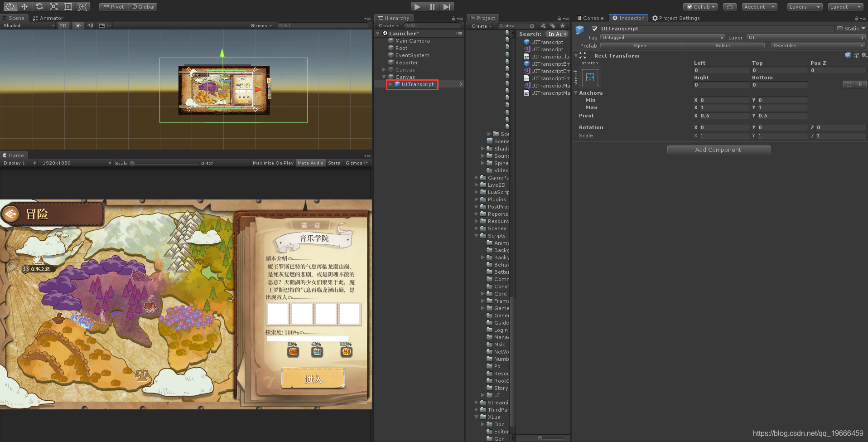Click the cloud services icon in the toolbar

point(729,7)
